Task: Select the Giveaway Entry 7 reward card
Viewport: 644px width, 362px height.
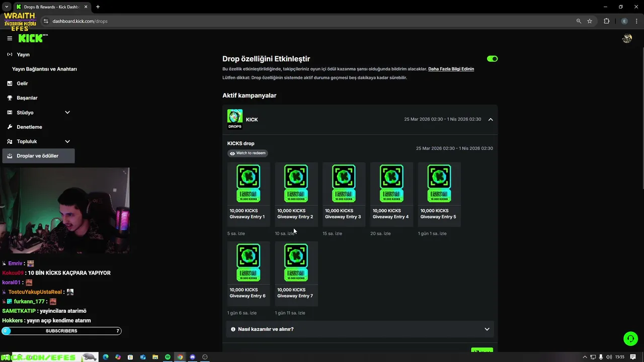Action: coord(296,273)
